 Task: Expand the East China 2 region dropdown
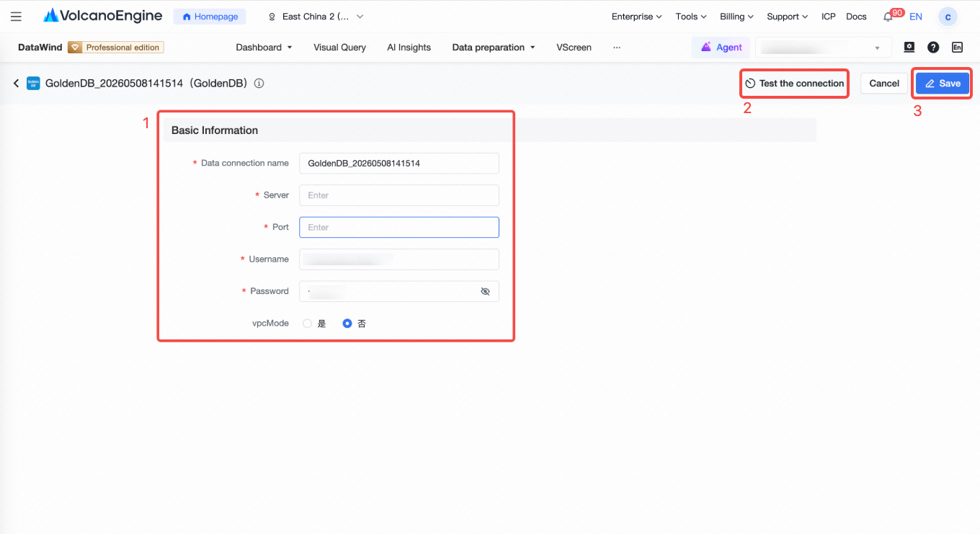(316, 17)
